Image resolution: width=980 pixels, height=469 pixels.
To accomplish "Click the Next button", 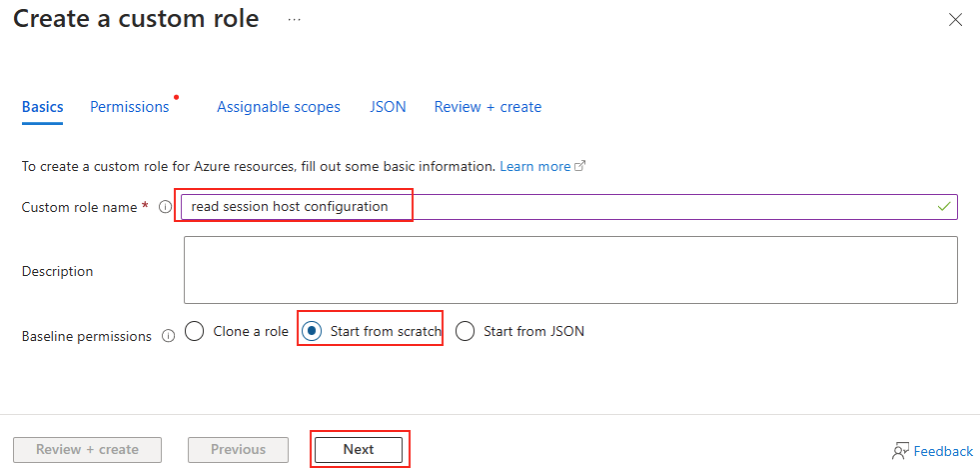I will tap(359, 450).
